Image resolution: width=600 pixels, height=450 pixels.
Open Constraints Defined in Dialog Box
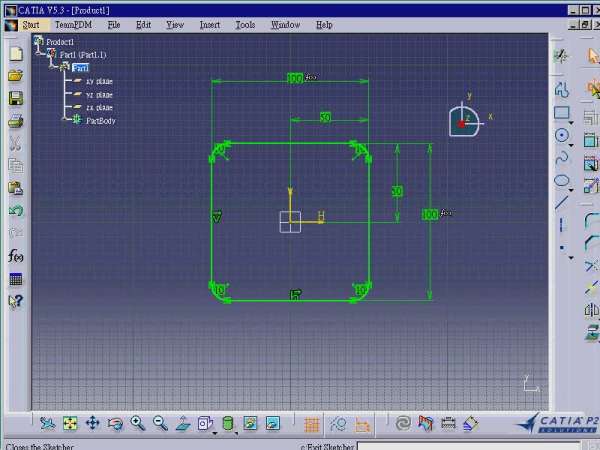click(591, 117)
